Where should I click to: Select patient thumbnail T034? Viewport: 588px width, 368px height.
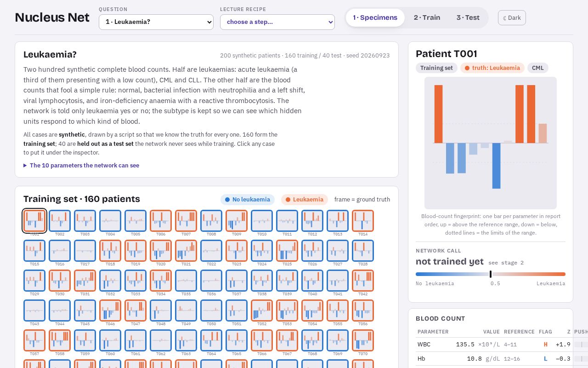161,281
